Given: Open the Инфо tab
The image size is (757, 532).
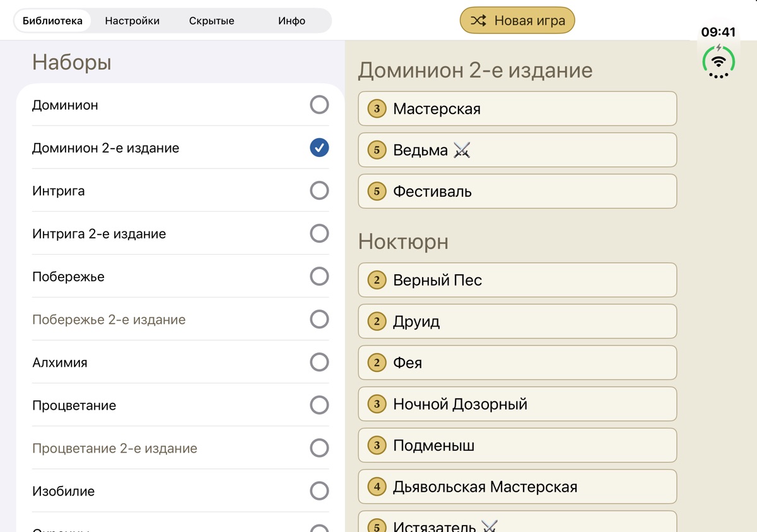Looking at the screenshot, I should click(291, 20).
